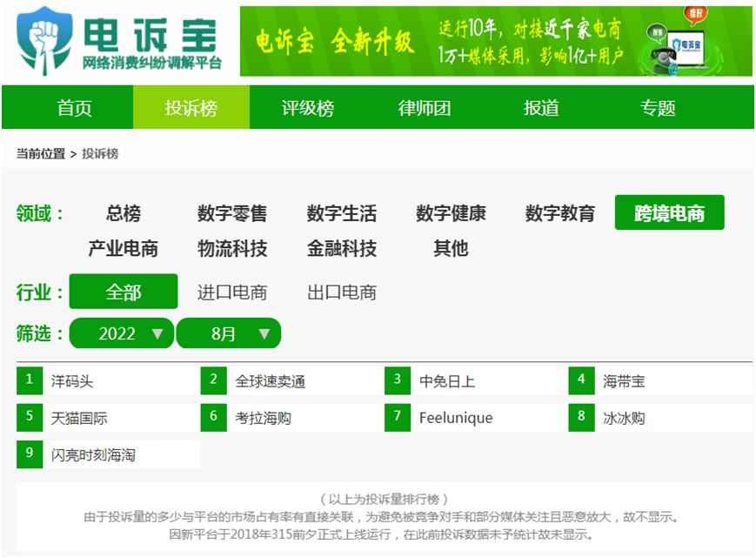Open the 天猫国际 complaint entry
This screenshot has width=756, height=558.
(79, 418)
